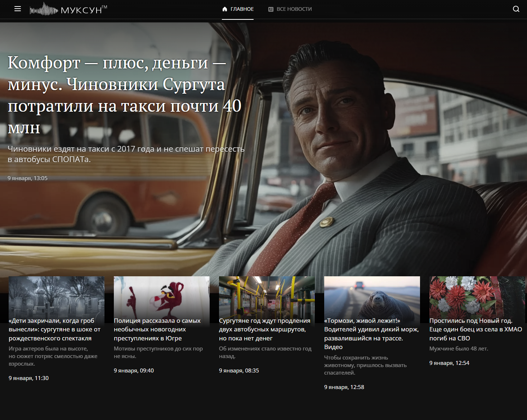
Task: Open headline about Сургут officials' taxi spending
Action: (x=125, y=95)
